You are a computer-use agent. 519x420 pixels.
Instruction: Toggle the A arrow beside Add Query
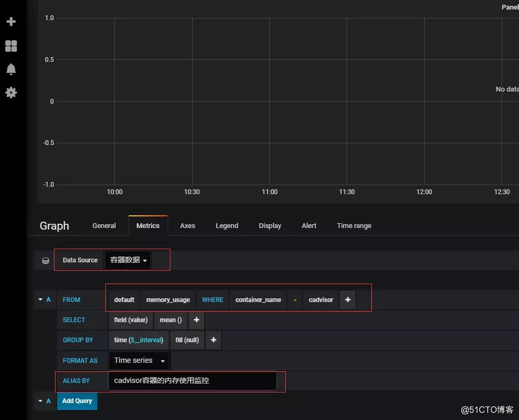40,401
